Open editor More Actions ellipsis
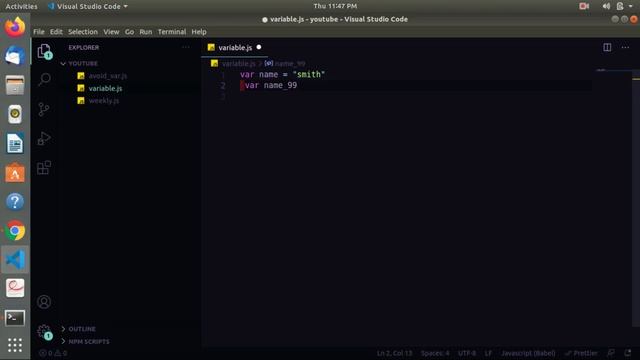 point(625,47)
